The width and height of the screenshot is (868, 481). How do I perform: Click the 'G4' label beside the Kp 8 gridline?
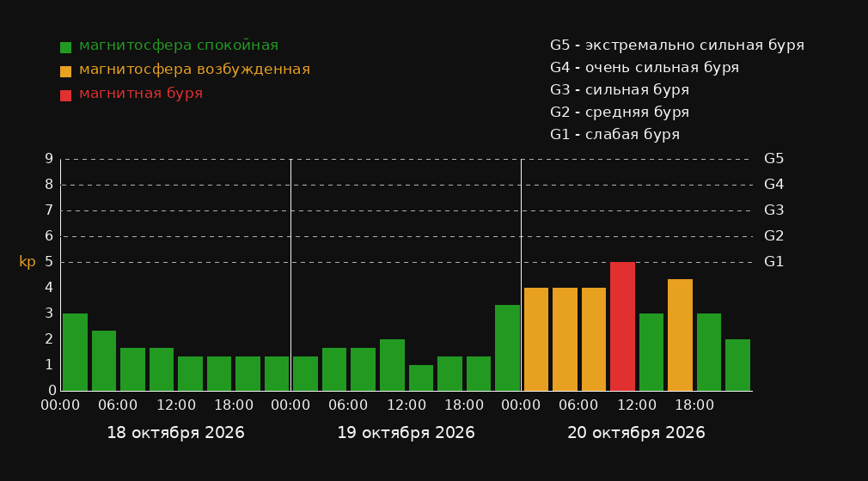point(773,185)
